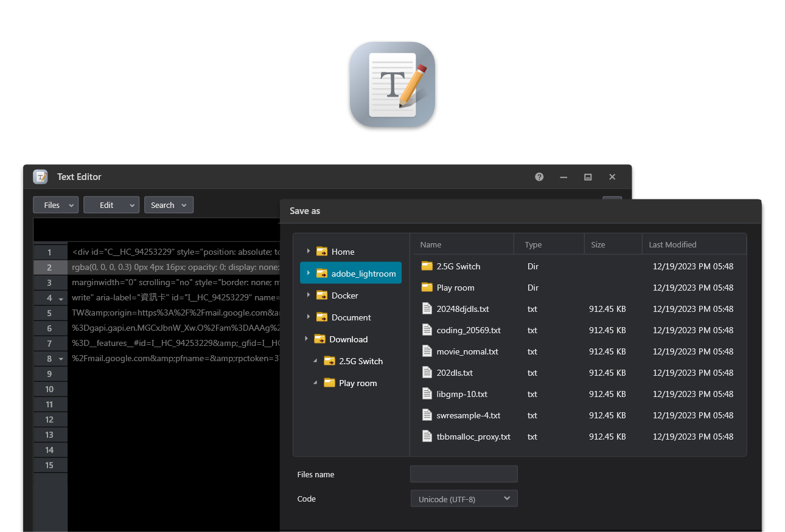The width and height of the screenshot is (785, 532).
Task: Select swresample-4.txt file name
Action: 469,415
